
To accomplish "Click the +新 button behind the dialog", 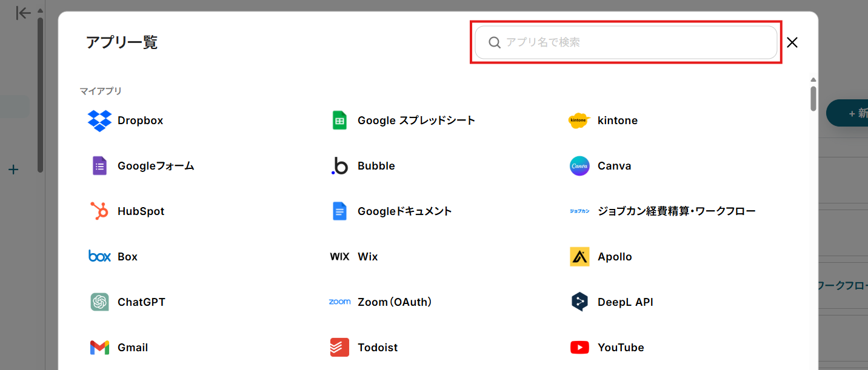I will pyautogui.click(x=847, y=113).
